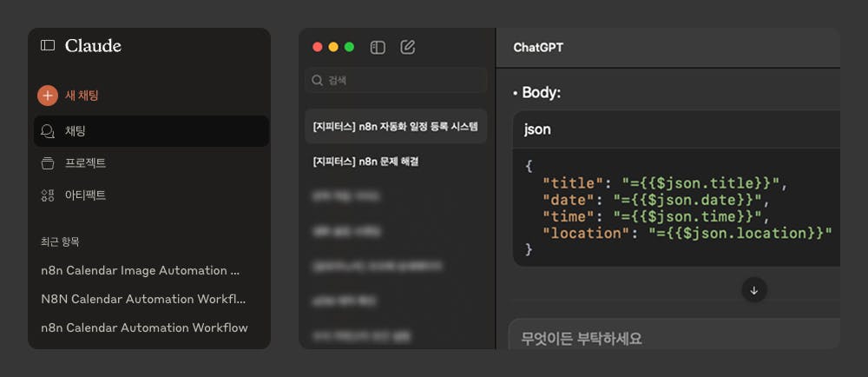The image size is (868, 377).
Task: Open 새 채팅 in Claude
Action: click(x=82, y=96)
